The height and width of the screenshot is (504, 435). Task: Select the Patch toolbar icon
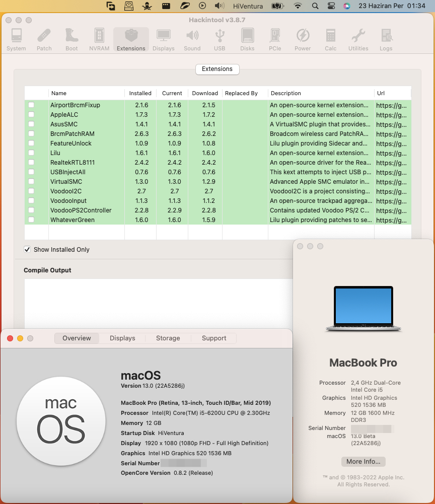44,39
